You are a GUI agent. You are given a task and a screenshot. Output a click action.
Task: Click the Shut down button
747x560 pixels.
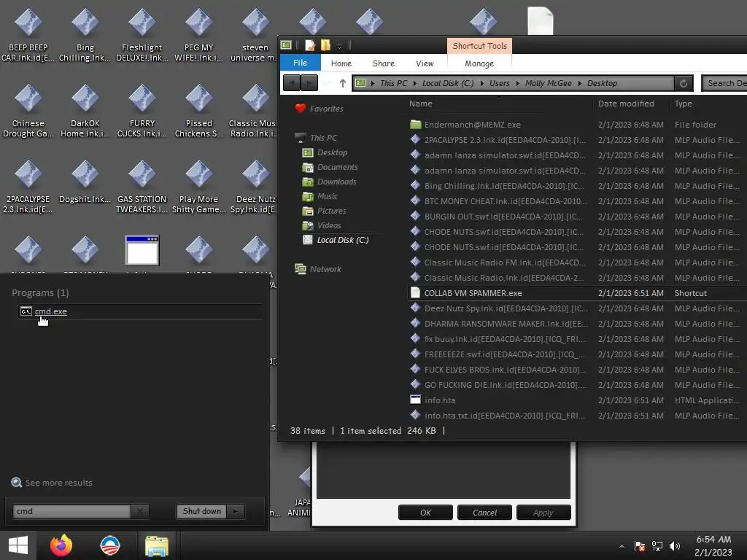[201, 511]
